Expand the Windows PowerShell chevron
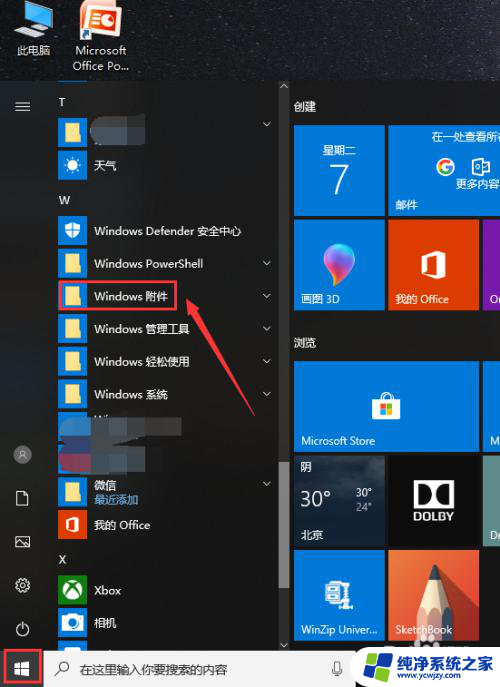 click(266, 263)
